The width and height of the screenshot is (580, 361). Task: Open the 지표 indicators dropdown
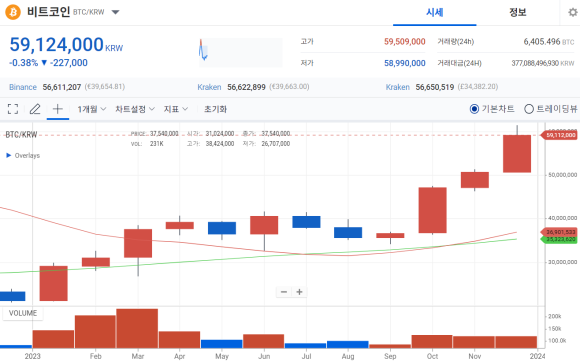tap(176, 109)
